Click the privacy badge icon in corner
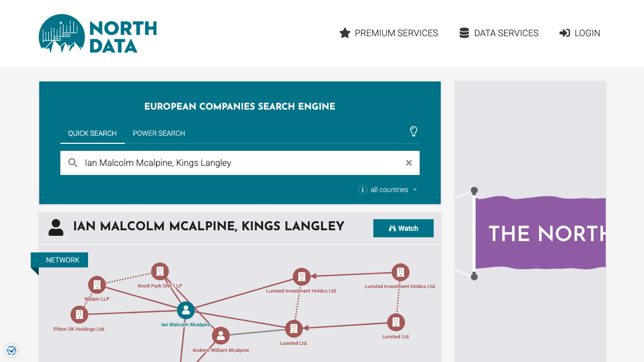Screen dimensions: 644x362 click(12, 350)
